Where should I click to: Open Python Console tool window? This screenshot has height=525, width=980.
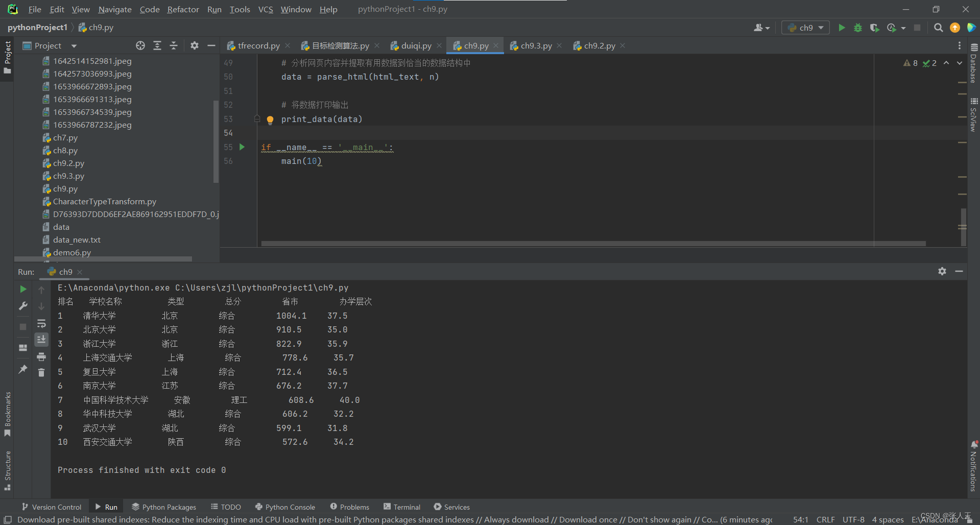coord(285,507)
